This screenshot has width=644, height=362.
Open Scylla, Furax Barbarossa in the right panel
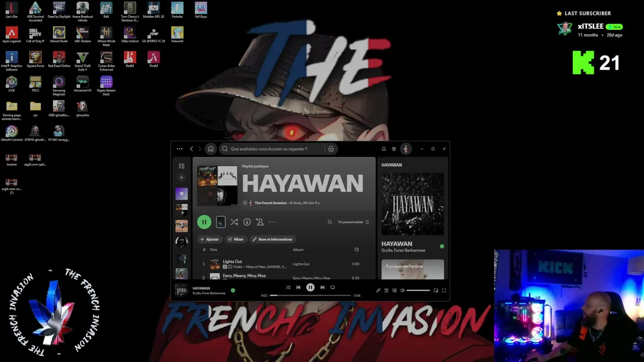pyautogui.click(x=403, y=250)
